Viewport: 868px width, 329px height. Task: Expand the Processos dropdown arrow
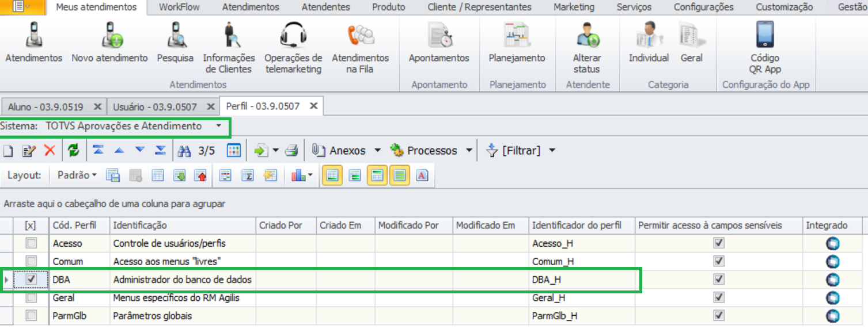[469, 151]
